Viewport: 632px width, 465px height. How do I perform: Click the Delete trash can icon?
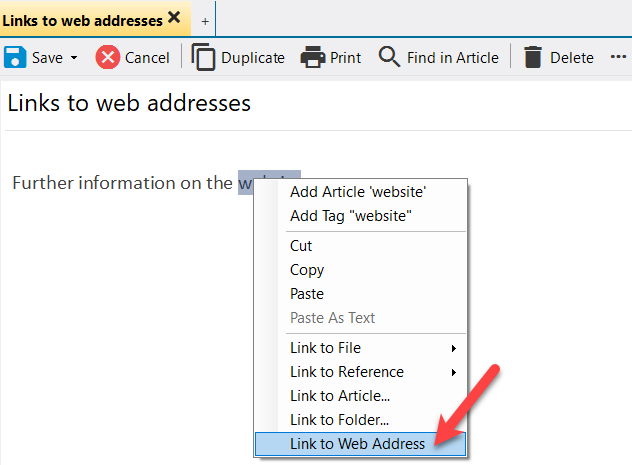tap(533, 57)
